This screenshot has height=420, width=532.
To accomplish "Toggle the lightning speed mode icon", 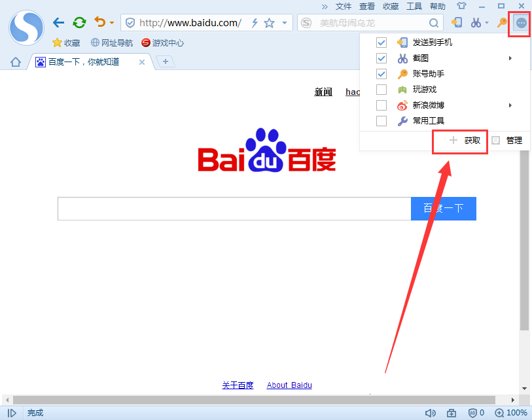I will click(x=255, y=23).
